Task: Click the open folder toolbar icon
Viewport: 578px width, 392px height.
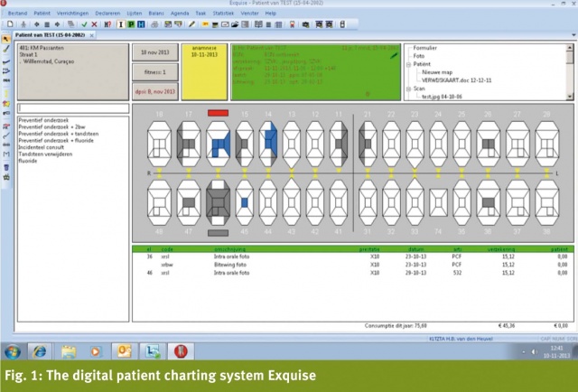Action: pos(235,24)
